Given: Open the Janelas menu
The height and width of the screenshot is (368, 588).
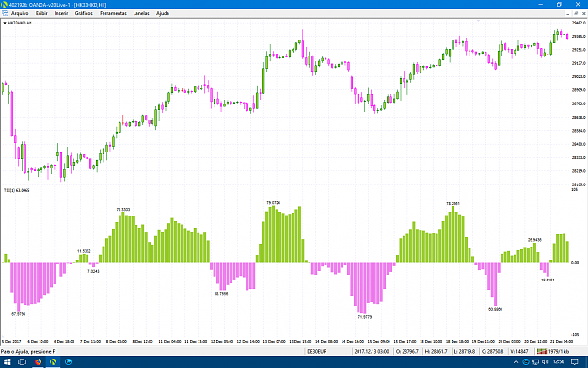Looking at the screenshot, I should (x=141, y=13).
